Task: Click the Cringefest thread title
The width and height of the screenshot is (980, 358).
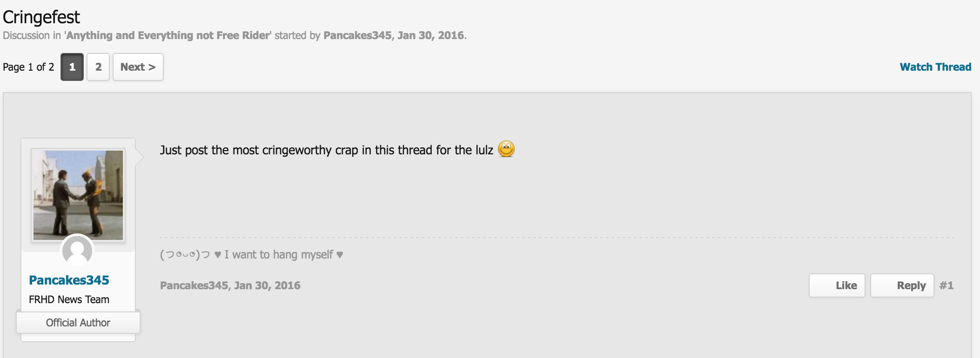Action: 41,17
